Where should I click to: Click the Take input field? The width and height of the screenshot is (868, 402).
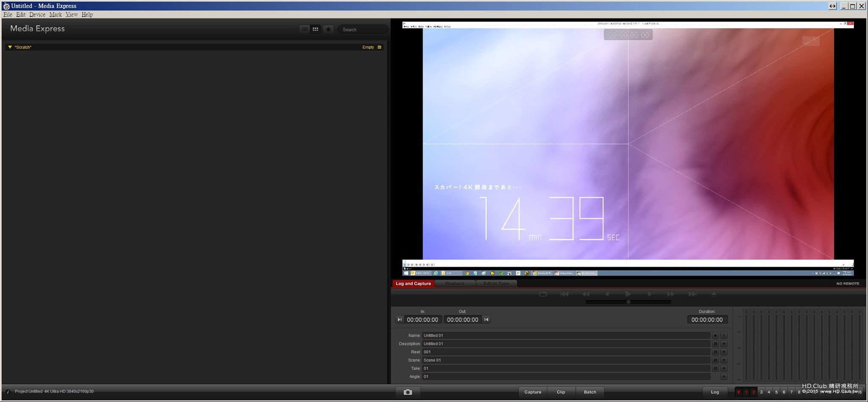pos(566,368)
